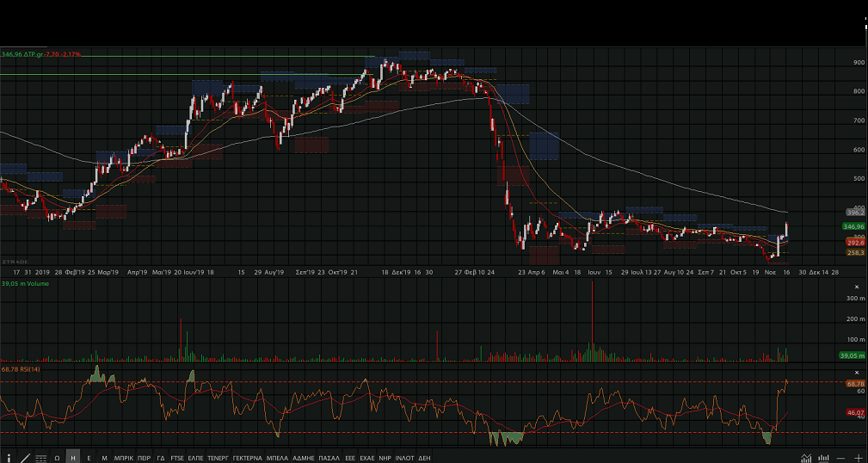Viewport: 868px width, 463px height.
Task: Open the ΜΠΡΙΚ symbol tab
Action: click(x=124, y=458)
